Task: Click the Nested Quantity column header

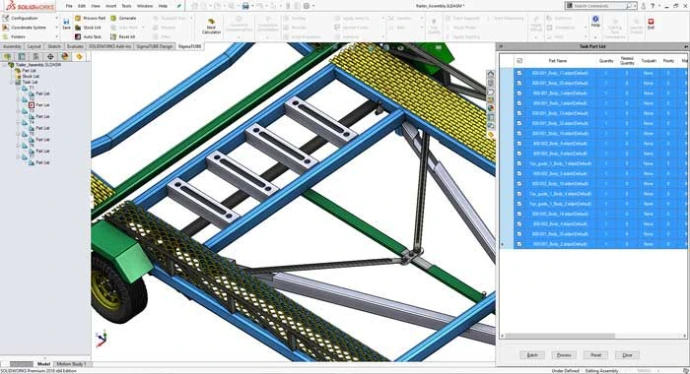Action: (627, 61)
